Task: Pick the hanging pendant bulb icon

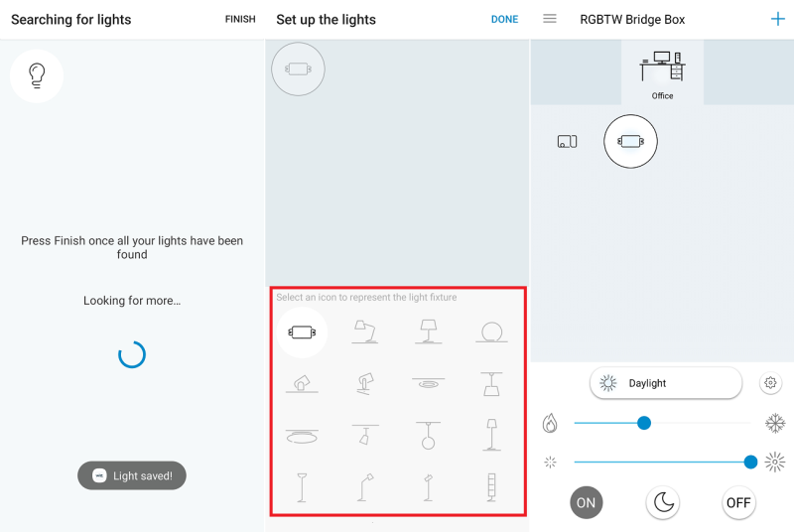Action: click(429, 436)
